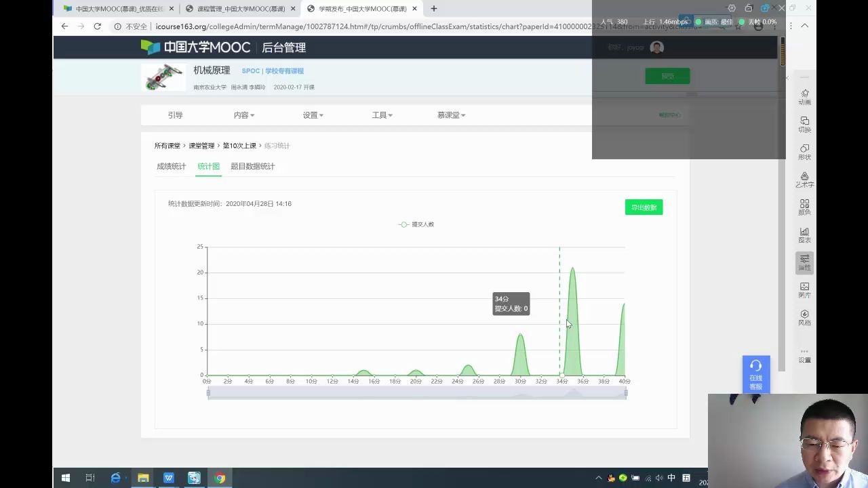Click the volume icon in system tray
The width and height of the screenshot is (868, 488).
659,478
